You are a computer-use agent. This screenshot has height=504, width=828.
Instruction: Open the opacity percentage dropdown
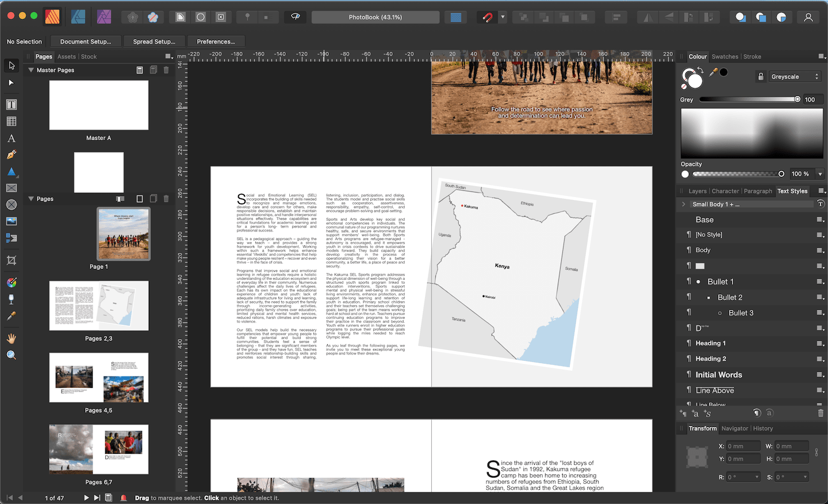click(x=820, y=174)
